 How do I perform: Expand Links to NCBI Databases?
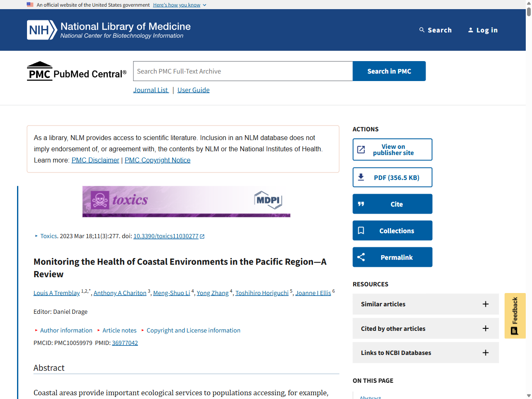(x=485, y=352)
